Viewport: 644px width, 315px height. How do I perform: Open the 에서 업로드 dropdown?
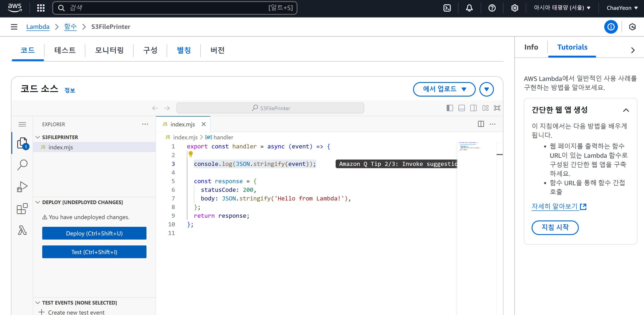pyautogui.click(x=444, y=89)
